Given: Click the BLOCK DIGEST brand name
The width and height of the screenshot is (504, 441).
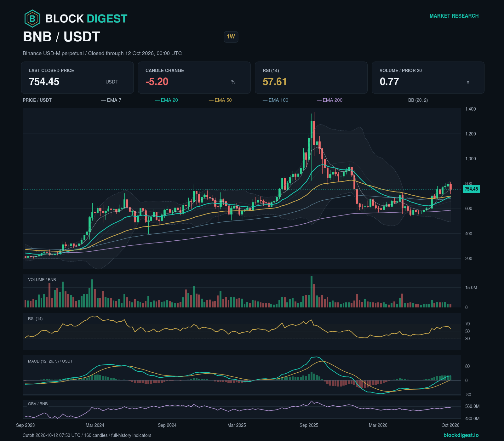Looking at the screenshot, I should tap(86, 19).
